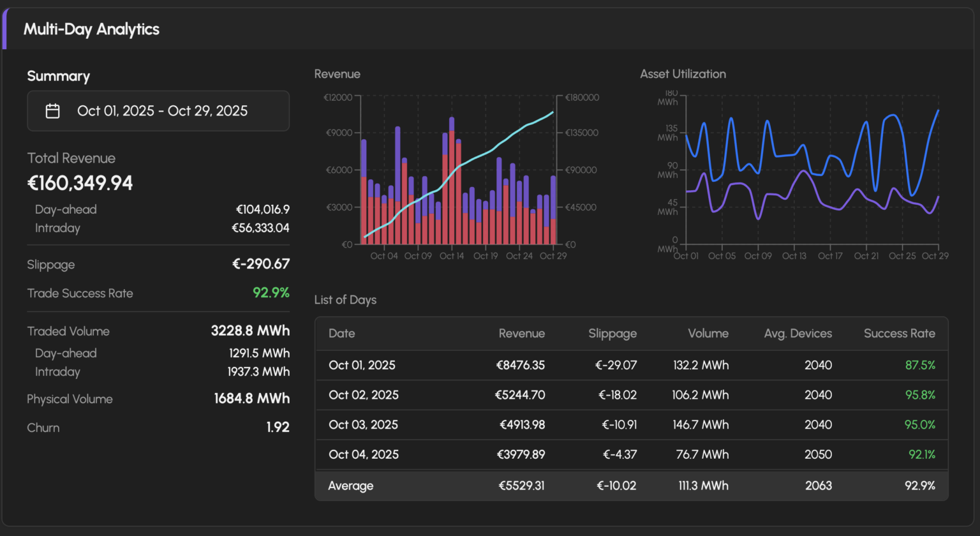Click the Total Revenue amount €160,349.94

point(80,183)
